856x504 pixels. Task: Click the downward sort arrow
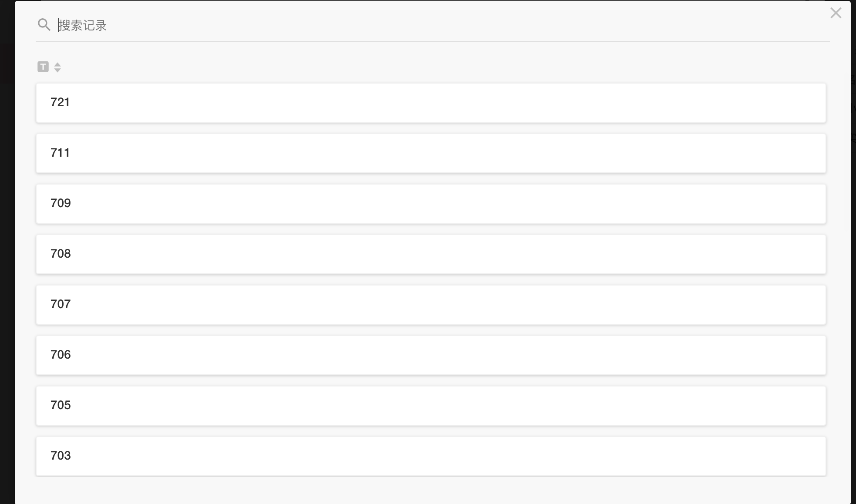(57, 70)
